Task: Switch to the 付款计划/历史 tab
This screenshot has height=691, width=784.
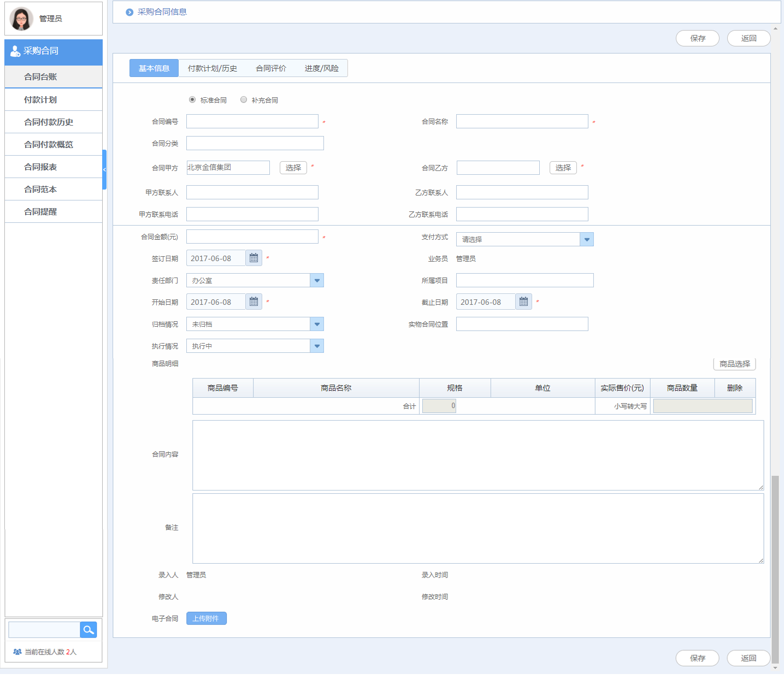Action: [x=212, y=68]
